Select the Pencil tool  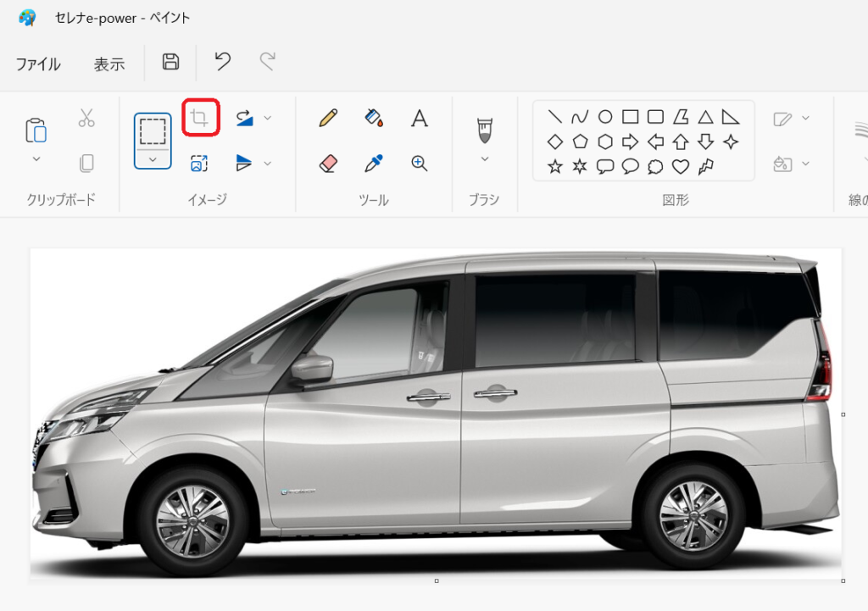coord(328,118)
